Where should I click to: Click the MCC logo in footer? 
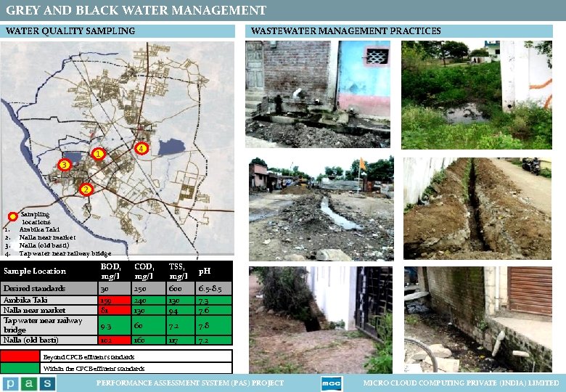tap(331, 383)
